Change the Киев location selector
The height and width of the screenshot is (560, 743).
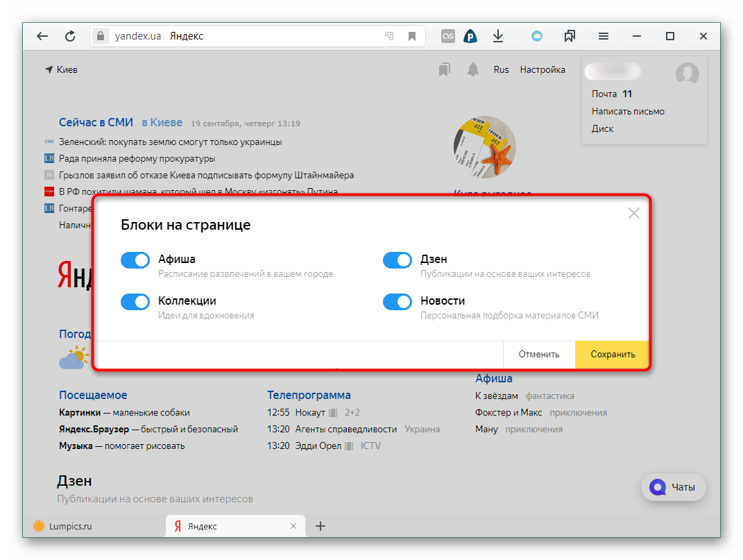click(61, 69)
